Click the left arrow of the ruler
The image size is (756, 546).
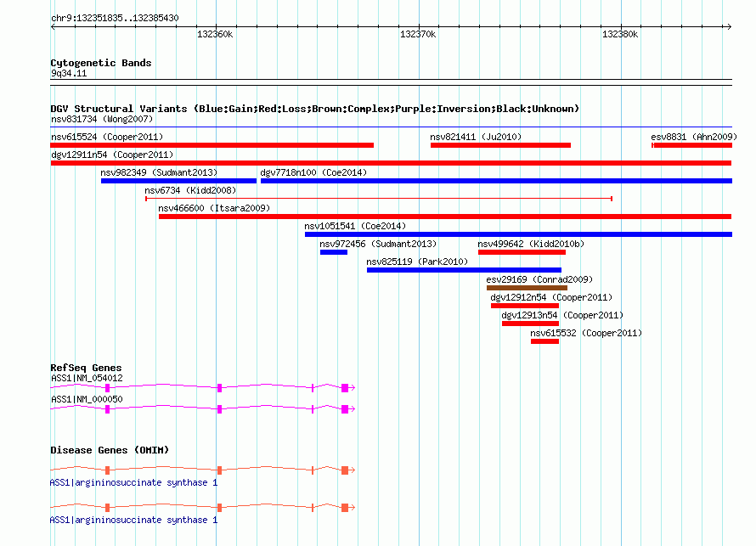pos(53,27)
